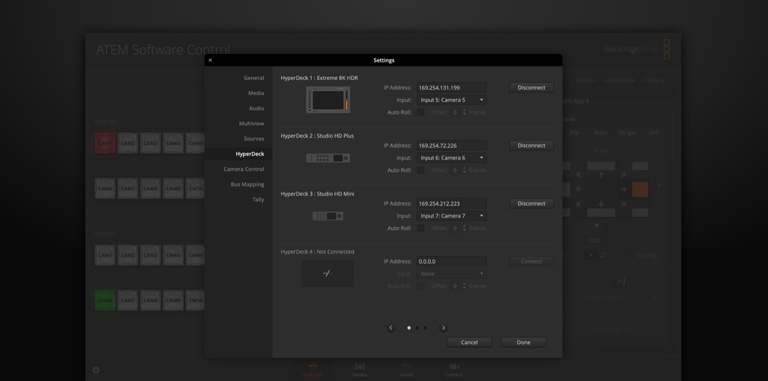768x381 pixels.
Task: Close the Settings dialog with the X
Action: pos(210,60)
